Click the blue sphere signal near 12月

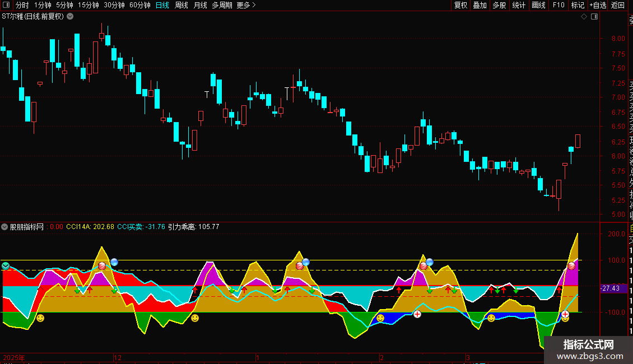[114, 262]
